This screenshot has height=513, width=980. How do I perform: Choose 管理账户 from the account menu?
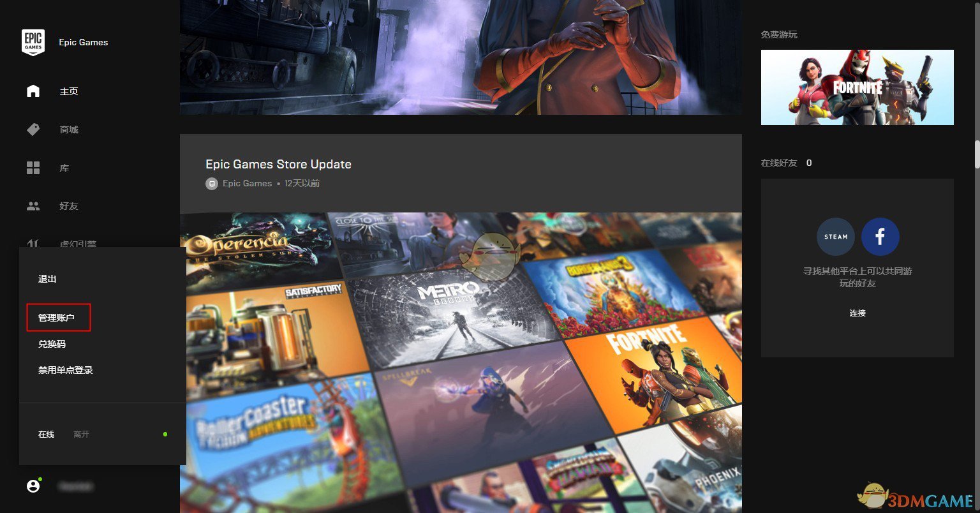click(57, 318)
